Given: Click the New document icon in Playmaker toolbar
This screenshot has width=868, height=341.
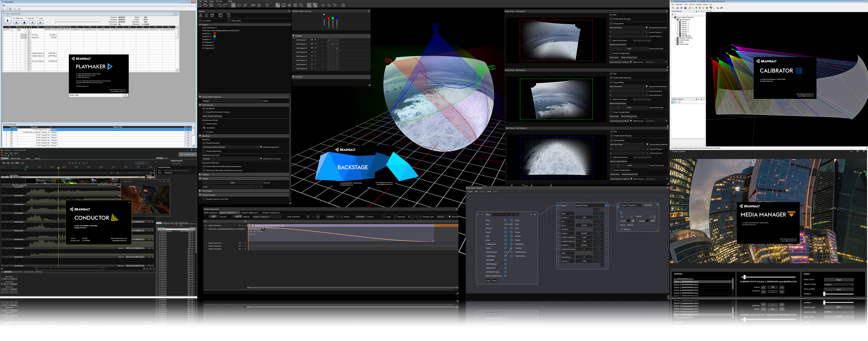Looking at the screenshot, I should pyautogui.click(x=3, y=9).
